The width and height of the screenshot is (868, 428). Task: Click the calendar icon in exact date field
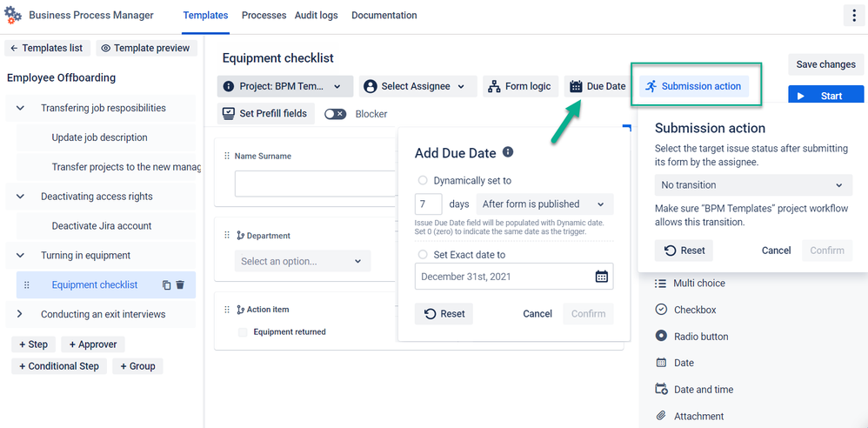(x=601, y=277)
